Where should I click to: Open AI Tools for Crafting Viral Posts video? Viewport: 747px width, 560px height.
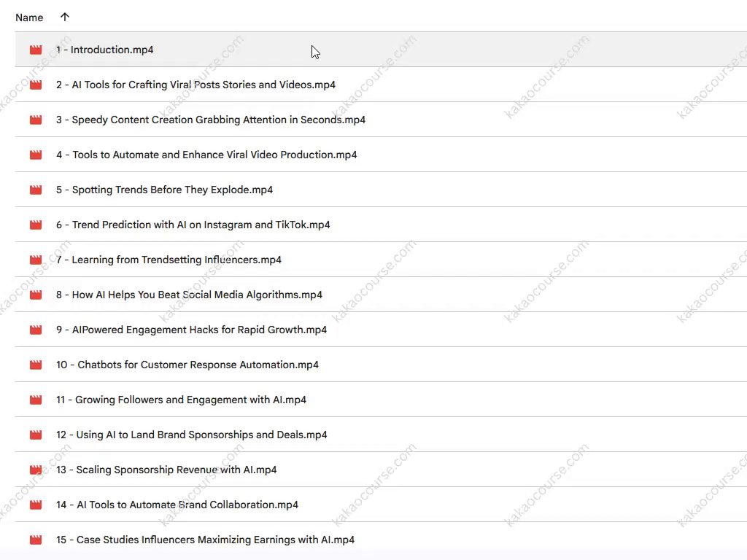click(x=196, y=85)
